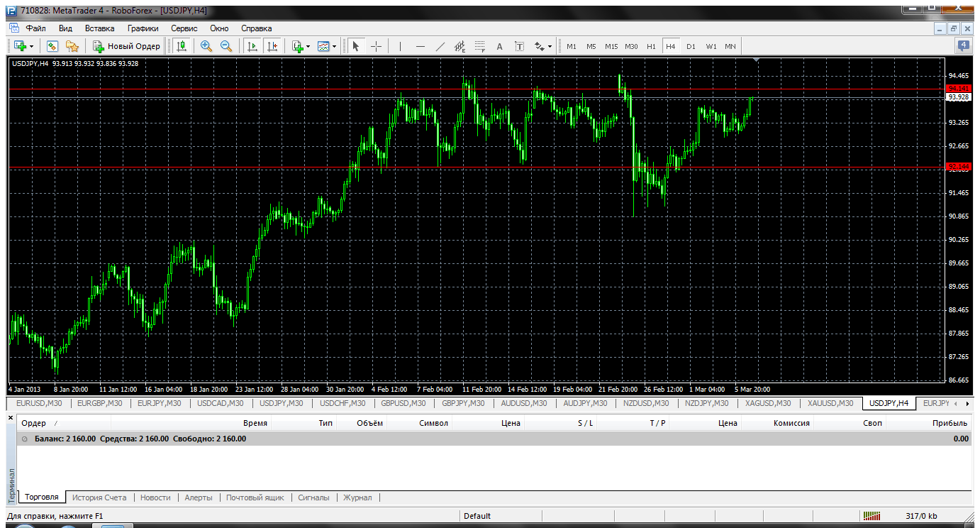This screenshot has height=528, width=980.
Task: Draw a horizontal line
Action: (421, 46)
